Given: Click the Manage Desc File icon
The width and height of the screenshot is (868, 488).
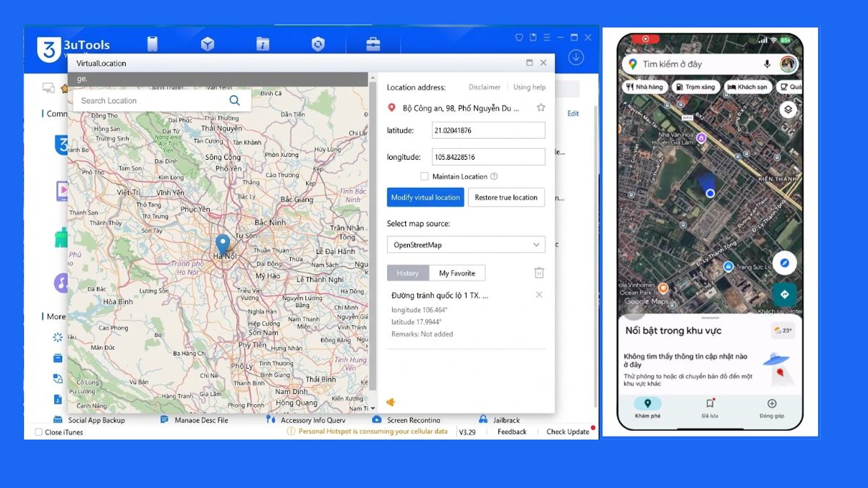Looking at the screenshot, I should 164,420.
